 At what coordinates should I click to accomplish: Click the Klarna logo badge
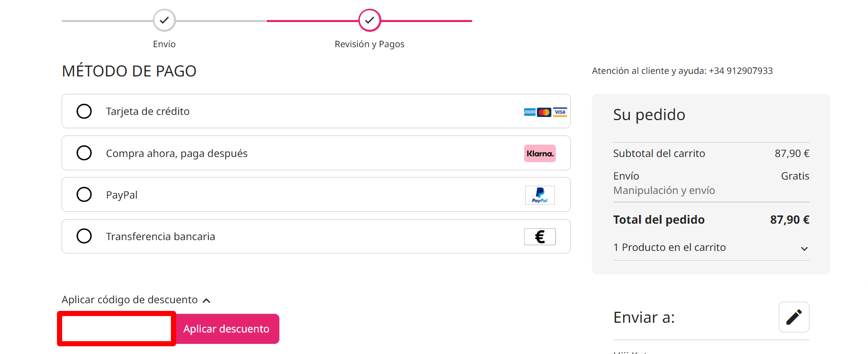click(x=540, y=153)
